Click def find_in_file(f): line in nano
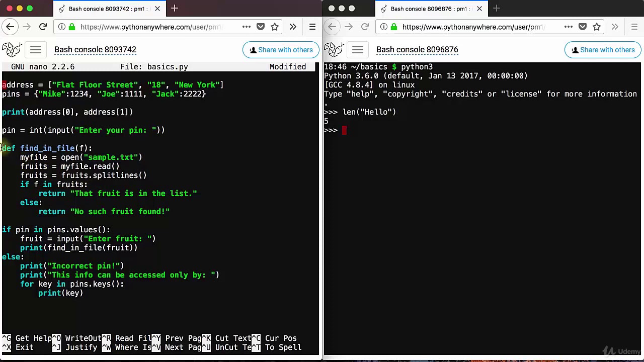Image resolution: width=644 pixels, height=362 pixels. [47, 148]
